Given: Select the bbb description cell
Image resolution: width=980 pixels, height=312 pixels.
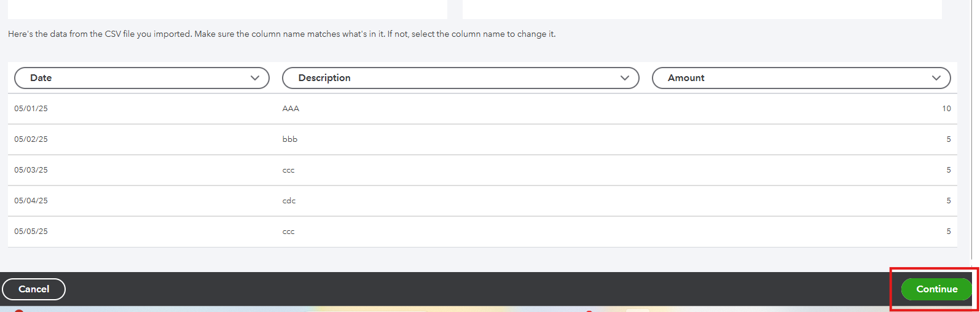Looking at the screenshot, I should click(x=290, y=139).
